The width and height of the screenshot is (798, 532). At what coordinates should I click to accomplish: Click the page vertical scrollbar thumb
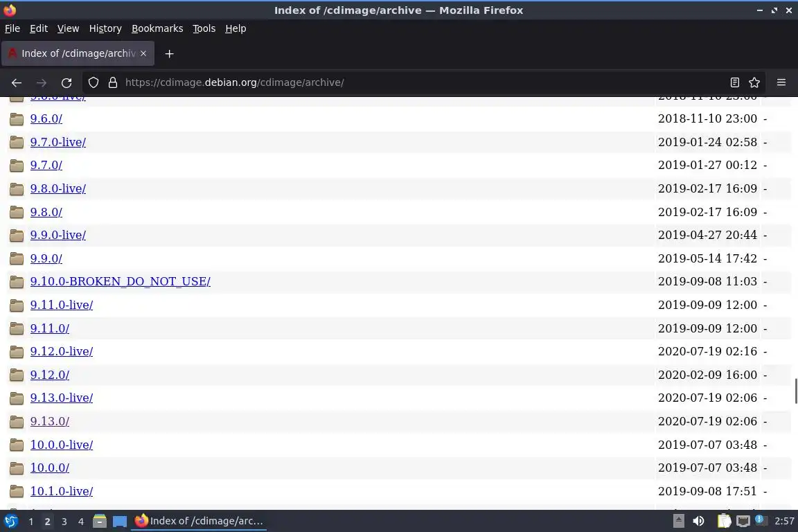(x=795, y=391)
